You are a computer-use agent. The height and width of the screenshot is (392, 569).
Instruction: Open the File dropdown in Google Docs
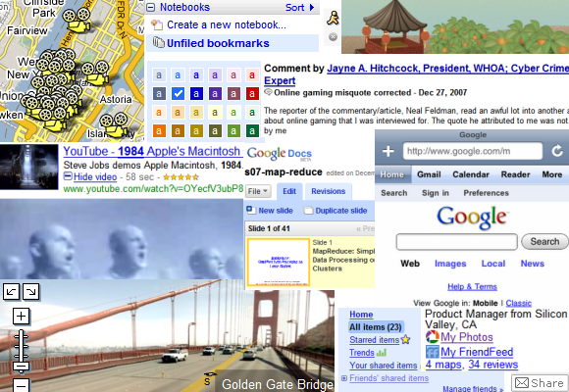click(258, 191)
